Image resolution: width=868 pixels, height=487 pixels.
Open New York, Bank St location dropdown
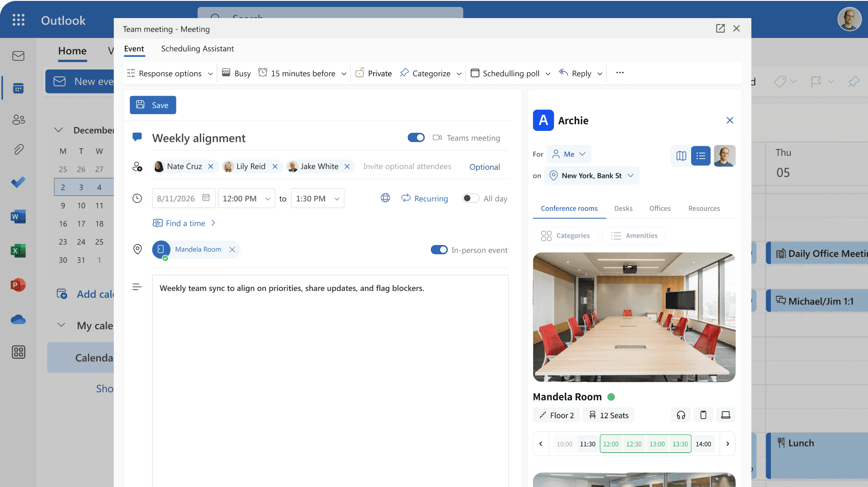click(x=592, y=175)
